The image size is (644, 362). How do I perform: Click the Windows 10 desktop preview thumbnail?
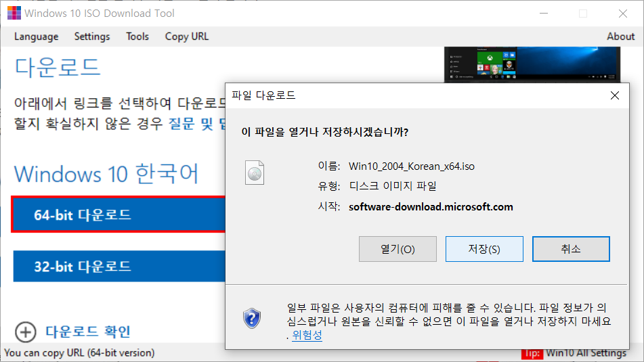(x=532, y=64)
